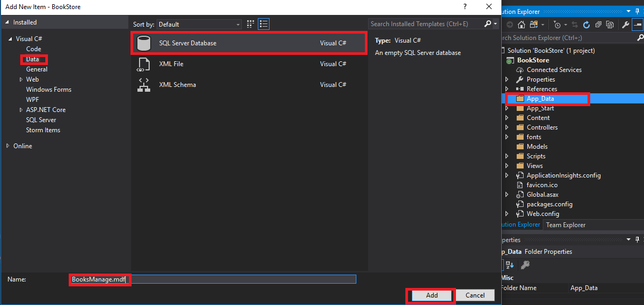Select the General category
Image resolution: width=644 pixels, height=305 pixels.
pos(37,69)
